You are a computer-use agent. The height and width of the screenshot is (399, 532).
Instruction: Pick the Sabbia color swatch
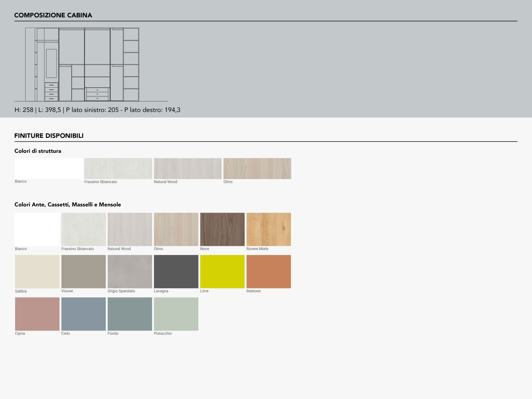click(37, 272)
